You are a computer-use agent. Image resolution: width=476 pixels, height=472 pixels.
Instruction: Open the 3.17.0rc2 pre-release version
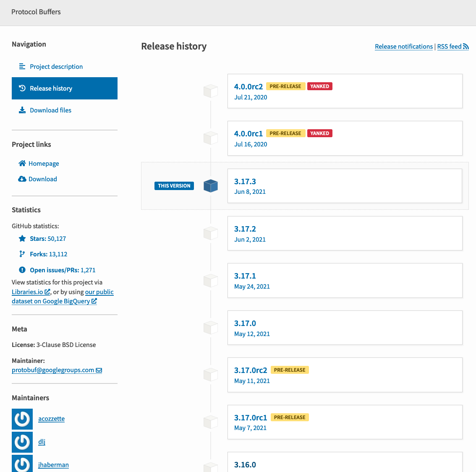pyautogui.click(x=251, y=370)
